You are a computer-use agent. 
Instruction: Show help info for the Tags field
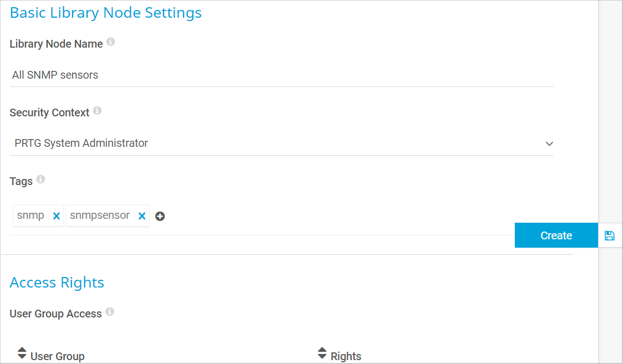(x=40, y=180)
